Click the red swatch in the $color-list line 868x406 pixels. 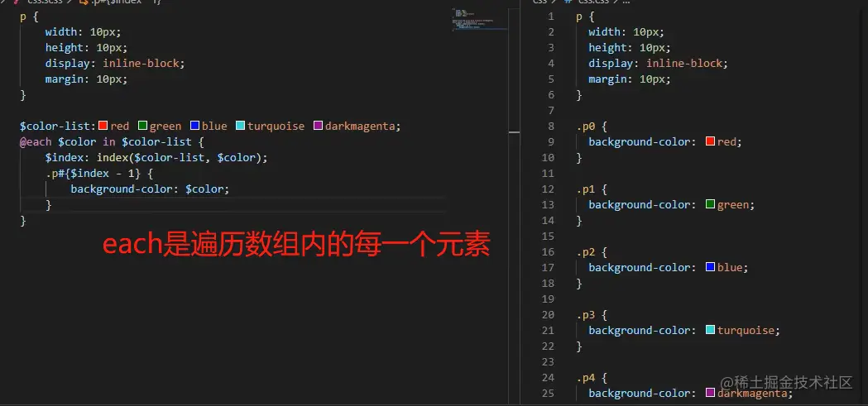[x=103, y=126]
